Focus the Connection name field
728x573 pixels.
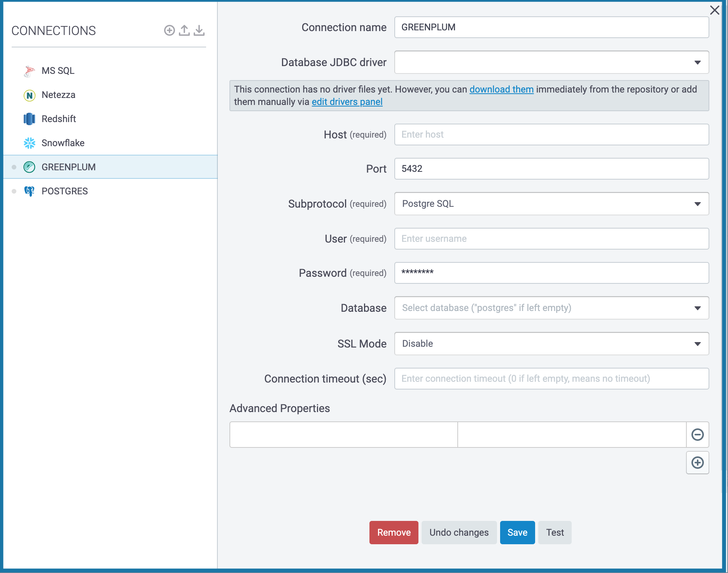551,27
